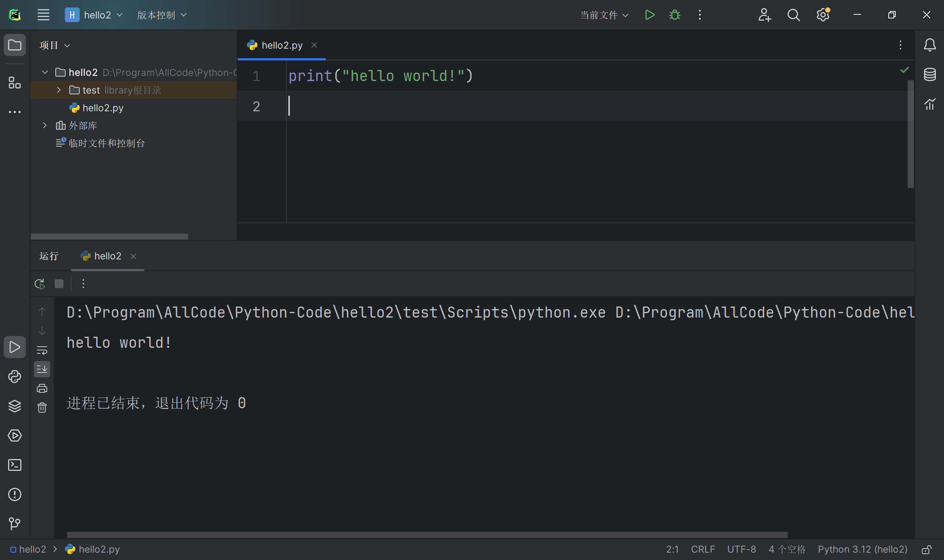This screenshot has height=560, width=944.
Task: Open the 当前文件 run configuration dropdown
Action: pyautogui.click(x=604, y=15)
